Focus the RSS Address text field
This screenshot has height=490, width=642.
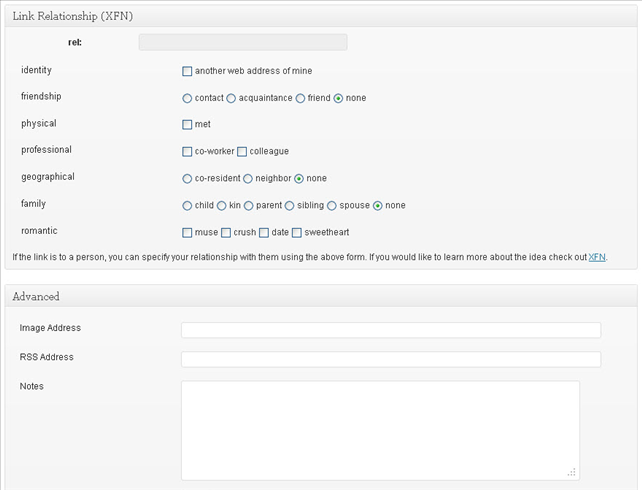[x=391, y=359]
